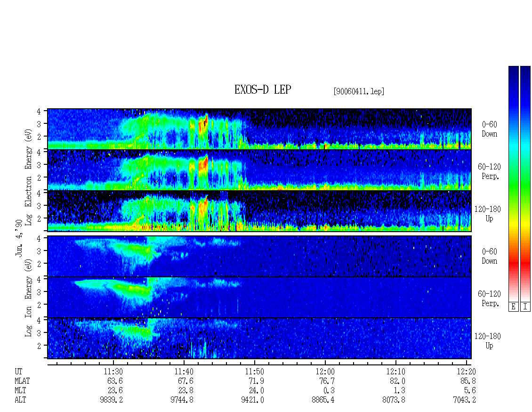The image size is (532, 412).
Task: Click the ALT value 9839.2
Action: [111, 400]
